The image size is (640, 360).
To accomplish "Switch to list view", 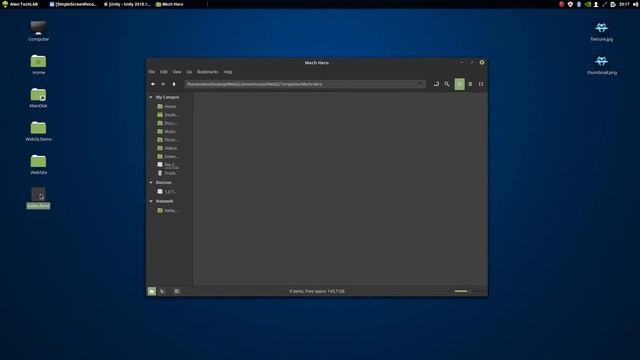I will [x=470, y=84].
